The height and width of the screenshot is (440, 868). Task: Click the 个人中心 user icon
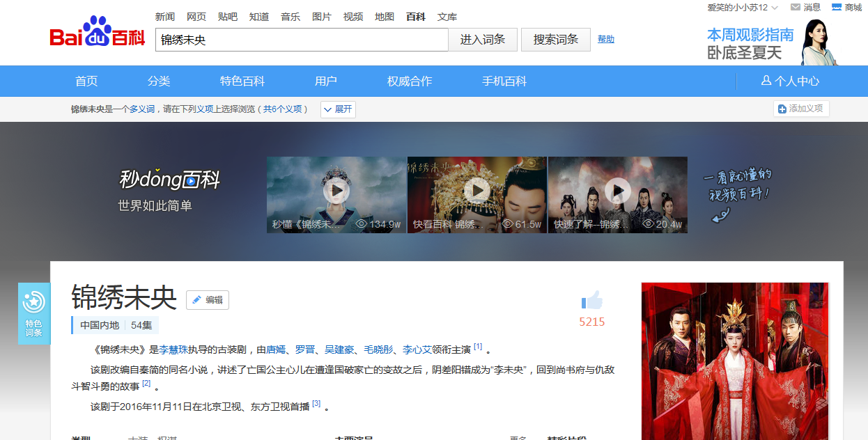[x=766, y=81]
